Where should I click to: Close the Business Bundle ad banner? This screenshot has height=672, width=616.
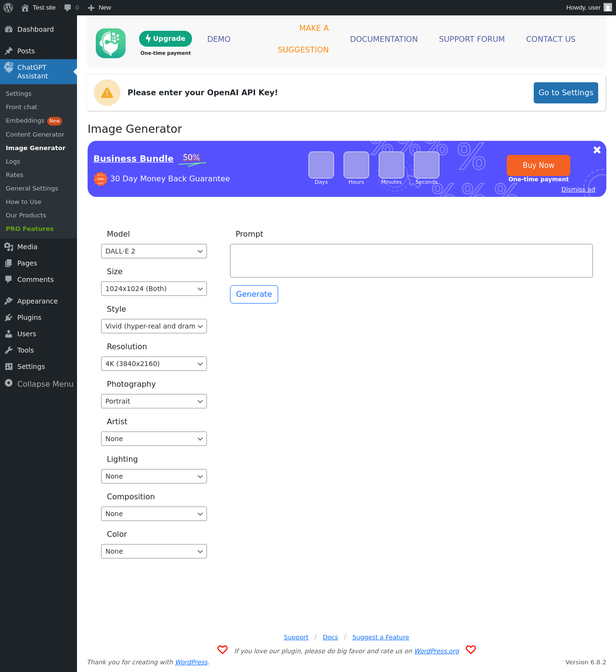597,150
